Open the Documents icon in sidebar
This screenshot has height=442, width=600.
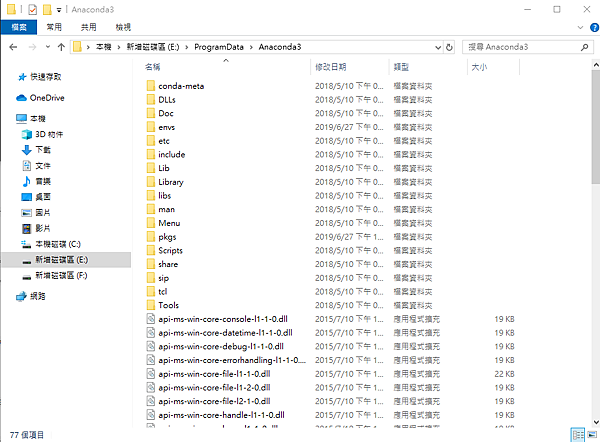tap(26, 166)
